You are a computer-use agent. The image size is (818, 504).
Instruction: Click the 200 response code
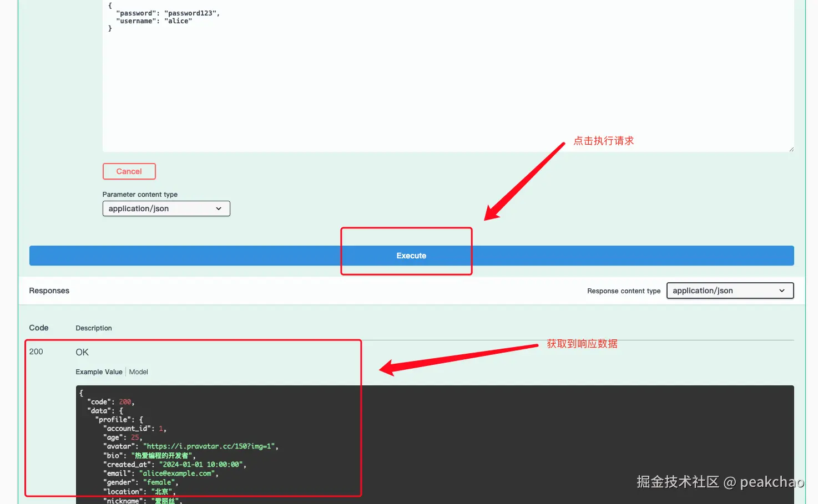(36, 352)
